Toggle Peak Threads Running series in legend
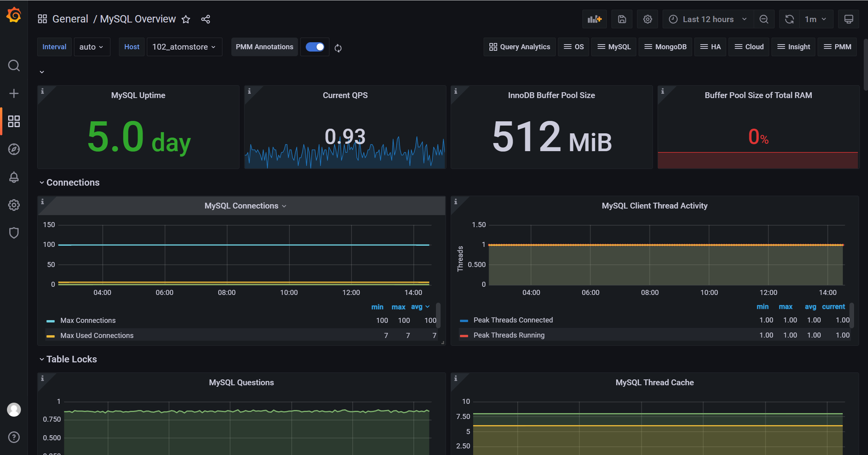Screen dimensions: 868x455 [509, 335]
